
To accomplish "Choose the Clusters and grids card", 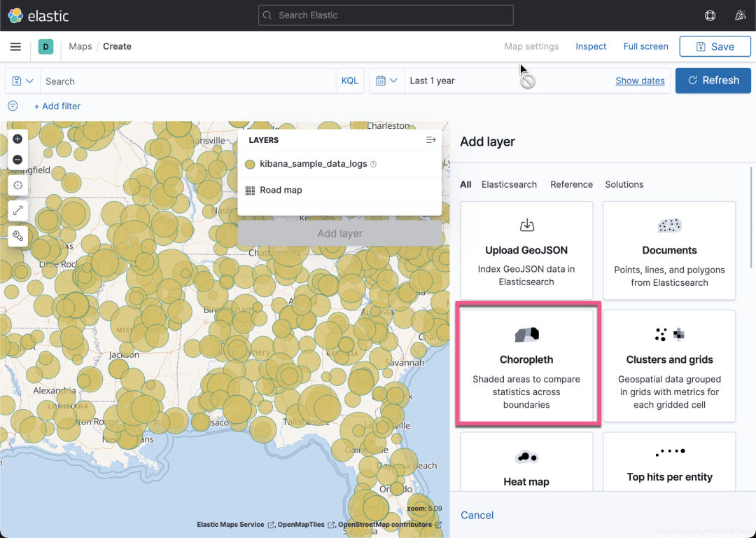I will click(x=669, y=366).
